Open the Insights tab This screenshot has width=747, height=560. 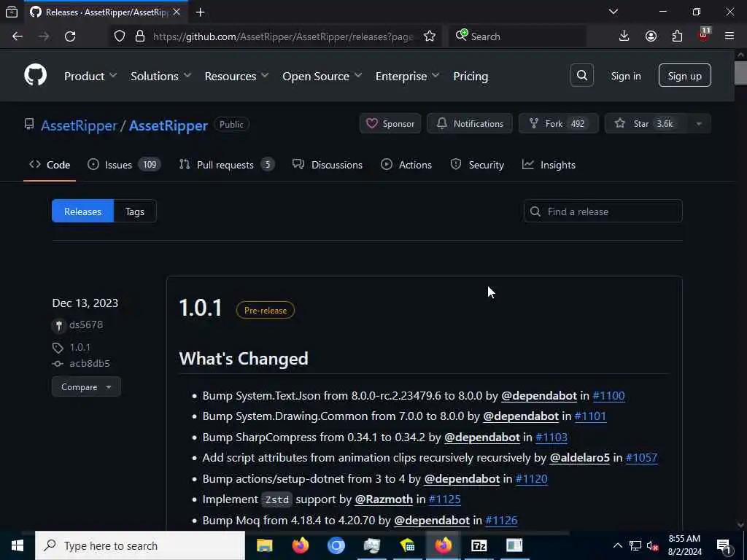coord(549,165)
